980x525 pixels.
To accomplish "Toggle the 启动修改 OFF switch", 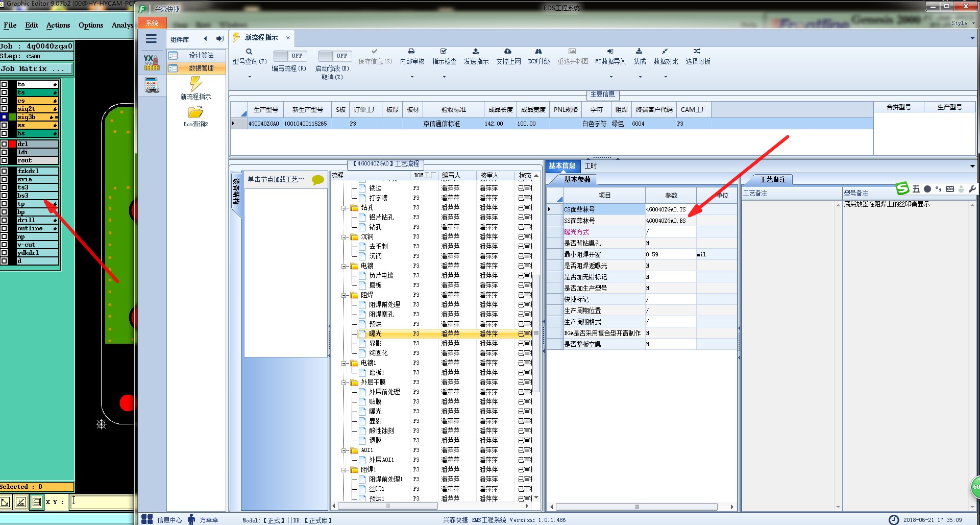I will coord(334,56).
